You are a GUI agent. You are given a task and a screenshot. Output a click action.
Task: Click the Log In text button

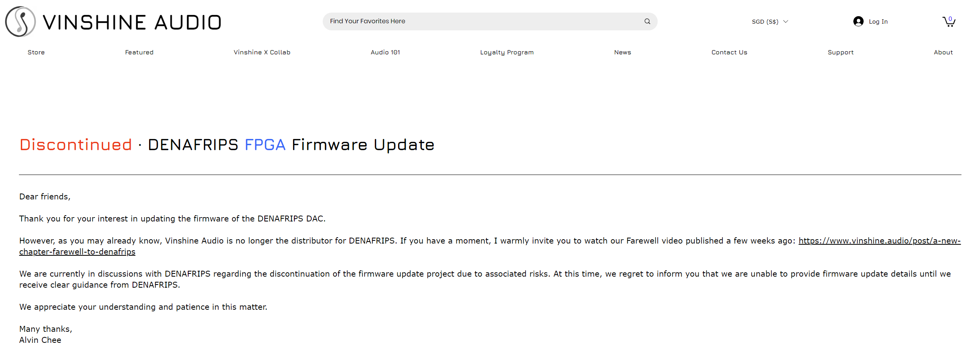pyautogui.click(x=878, y=22)
